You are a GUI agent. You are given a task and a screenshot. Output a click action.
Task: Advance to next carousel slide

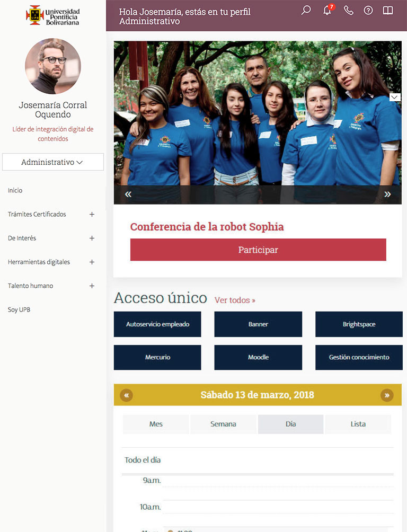[387, 194]
